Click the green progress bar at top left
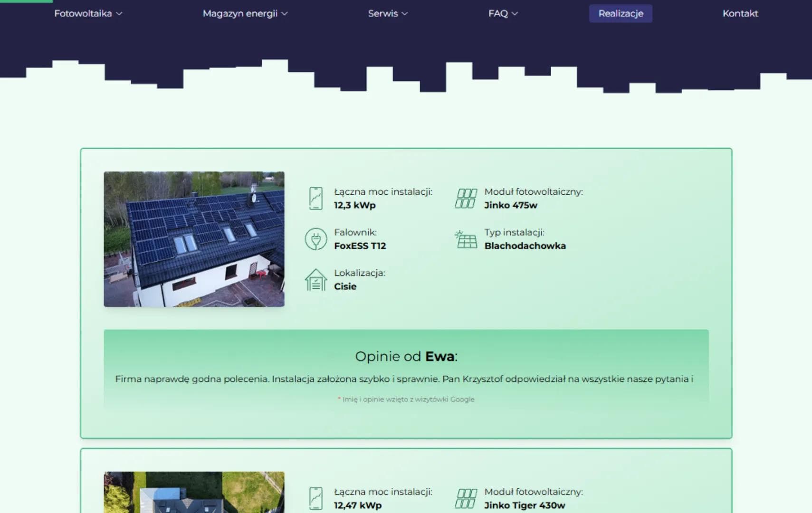 [x=25, y=1]
